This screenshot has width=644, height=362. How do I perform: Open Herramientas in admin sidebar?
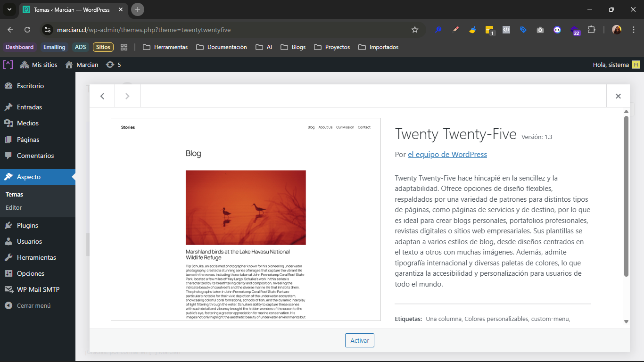(x=36, y=257)
